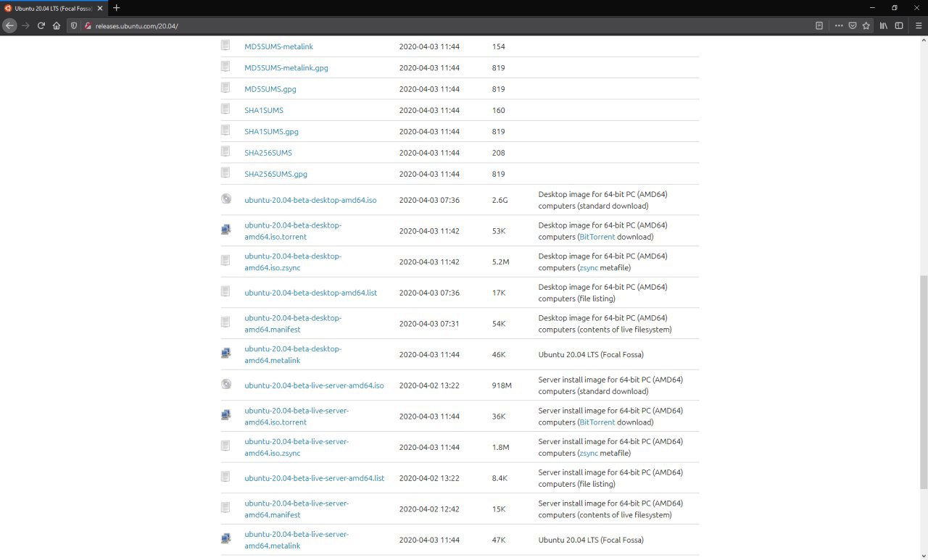
Task: Go back using the browser back arrow
Action: point(9,25)
